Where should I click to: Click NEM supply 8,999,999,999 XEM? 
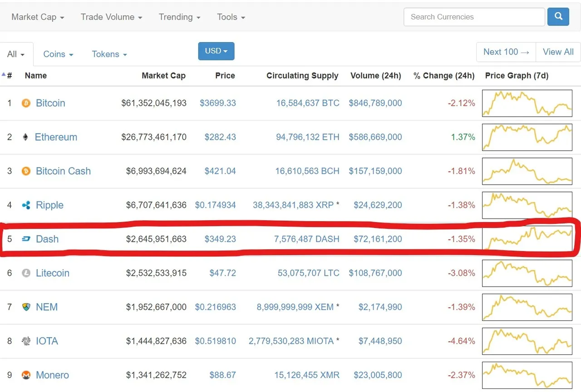295,307
